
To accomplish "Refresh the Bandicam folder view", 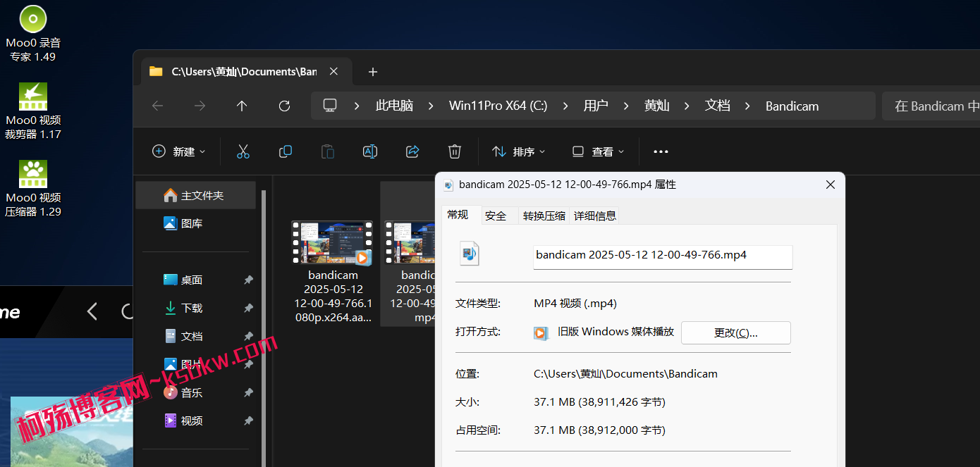I will pos(284,106).
